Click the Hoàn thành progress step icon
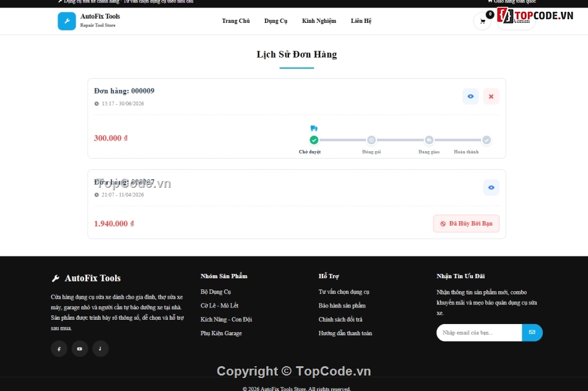Screen dimensions: 588x391 [486, 140]
